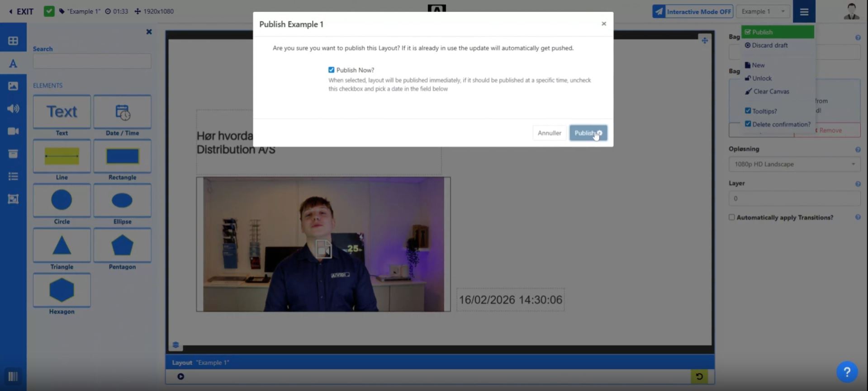
Task: Click the Annuller button
Action: (x=549, y=133)
